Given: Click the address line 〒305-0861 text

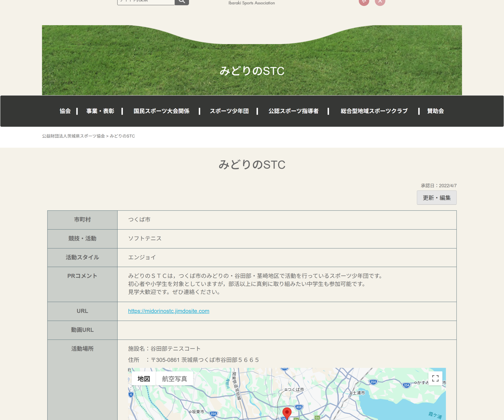Looking at the screenshot, I should coord(193,360).
